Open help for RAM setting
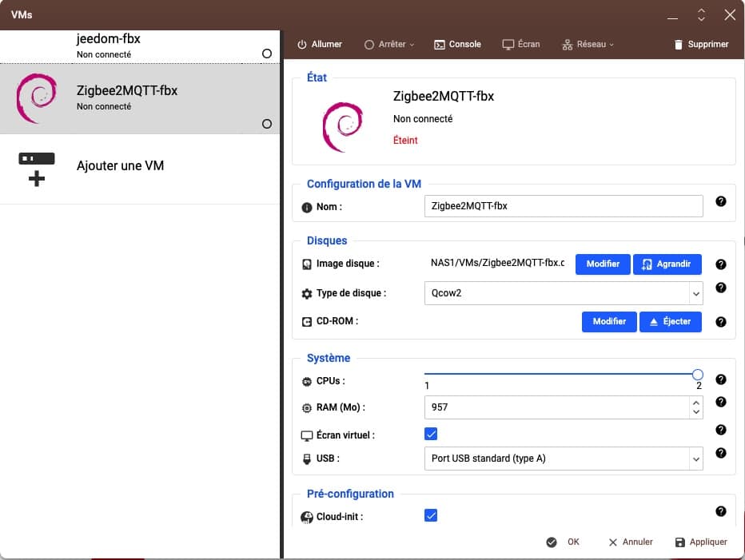This screenshot has height=560, width=745. (x=721, y=403)
